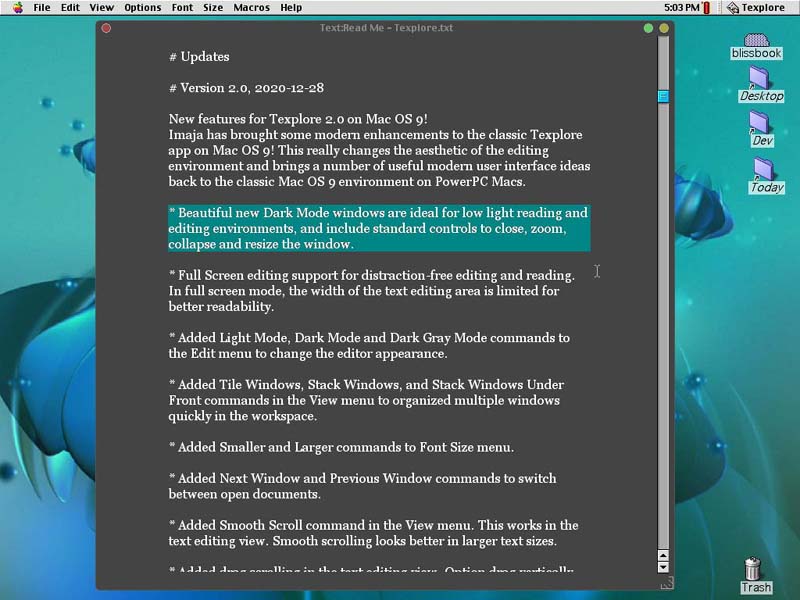This screenshot has height=600, width=800.
Task: Click the '# Version 2.0, 2020-12-28' line
Action: (x=246, y=88)
